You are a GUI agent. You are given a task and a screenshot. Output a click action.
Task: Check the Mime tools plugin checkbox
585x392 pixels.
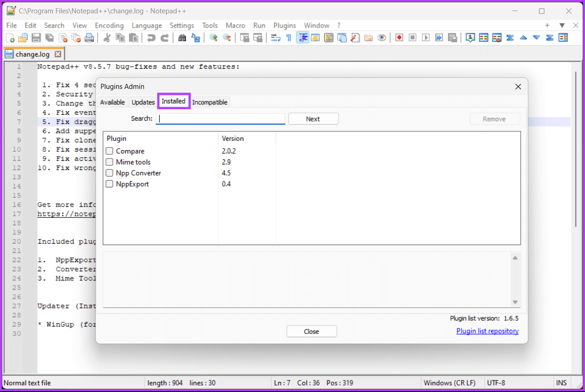point(109,162)
